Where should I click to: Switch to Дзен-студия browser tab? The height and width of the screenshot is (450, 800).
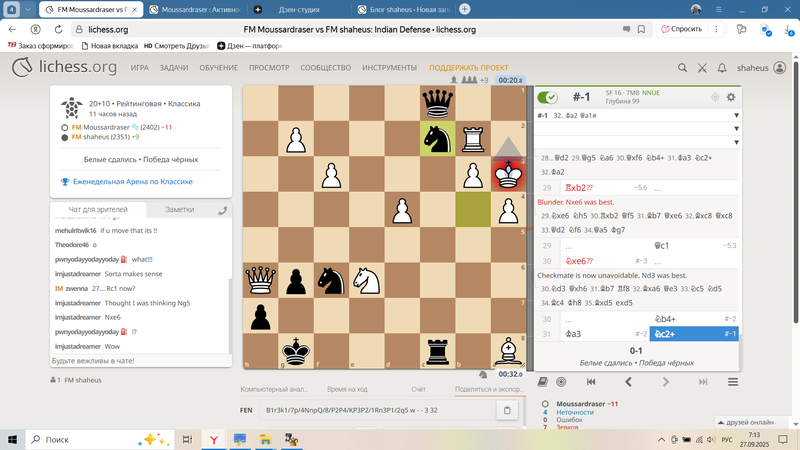299,10
